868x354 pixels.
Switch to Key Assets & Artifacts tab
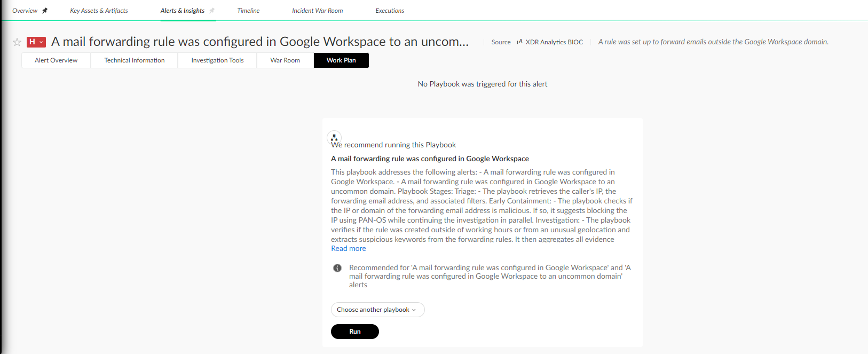coord(99,11)
